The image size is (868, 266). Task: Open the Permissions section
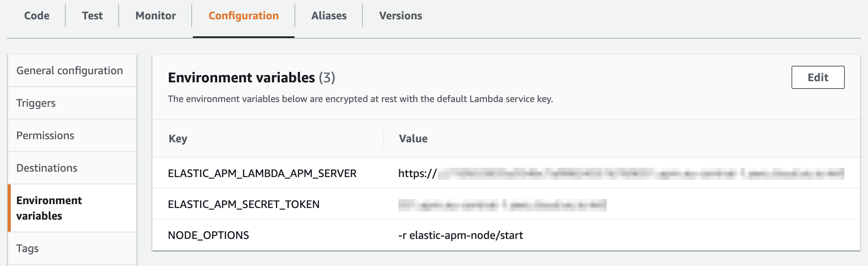45,135
